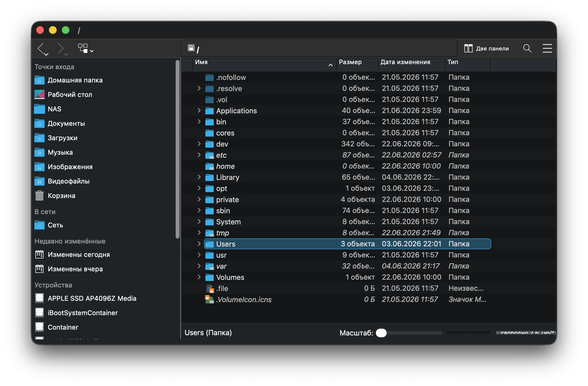The width and height of the screenshot is (588, 386).
Task: Click the '21.06.2026 23:59' date cell
Action: (411, 111)
